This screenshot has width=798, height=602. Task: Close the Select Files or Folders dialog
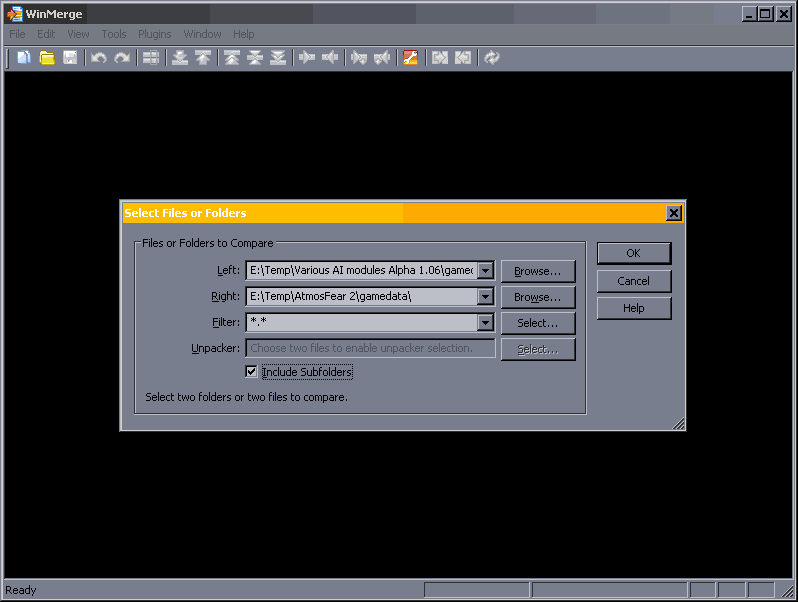[x=673, y=213]
